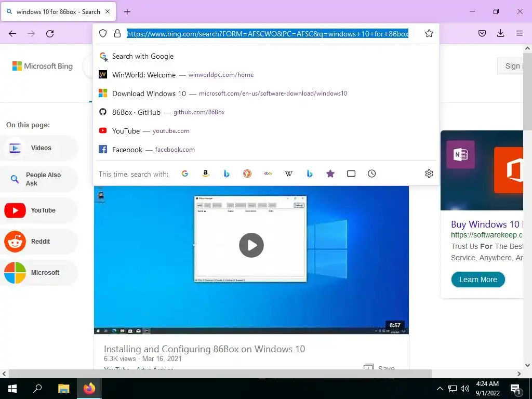Screen dimensions: 532x399
Task: Open search settings gear
Action: click(429, 174)
